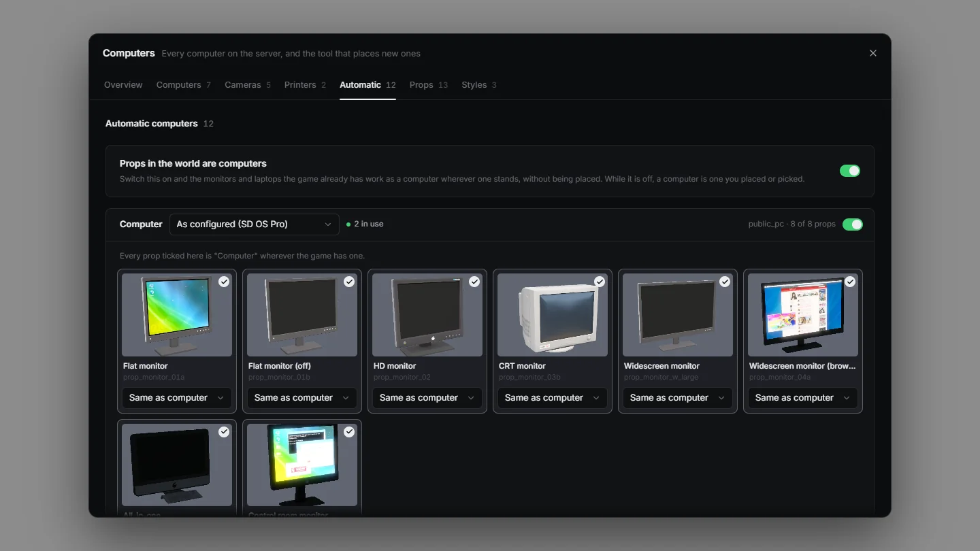Click the 'public_pc · 8 of 8 props' label

[791, 224]
